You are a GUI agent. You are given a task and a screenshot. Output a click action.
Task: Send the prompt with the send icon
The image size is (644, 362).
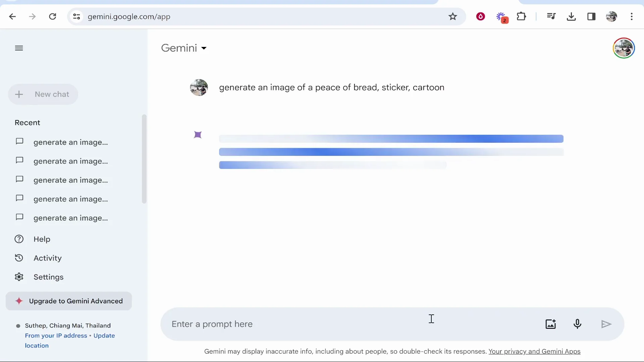606,324
